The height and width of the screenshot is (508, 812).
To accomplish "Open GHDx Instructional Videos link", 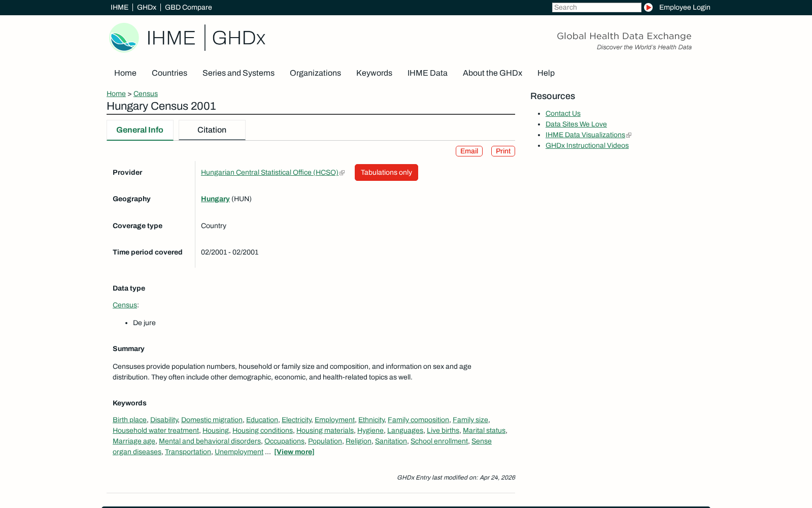I will 587,146.
